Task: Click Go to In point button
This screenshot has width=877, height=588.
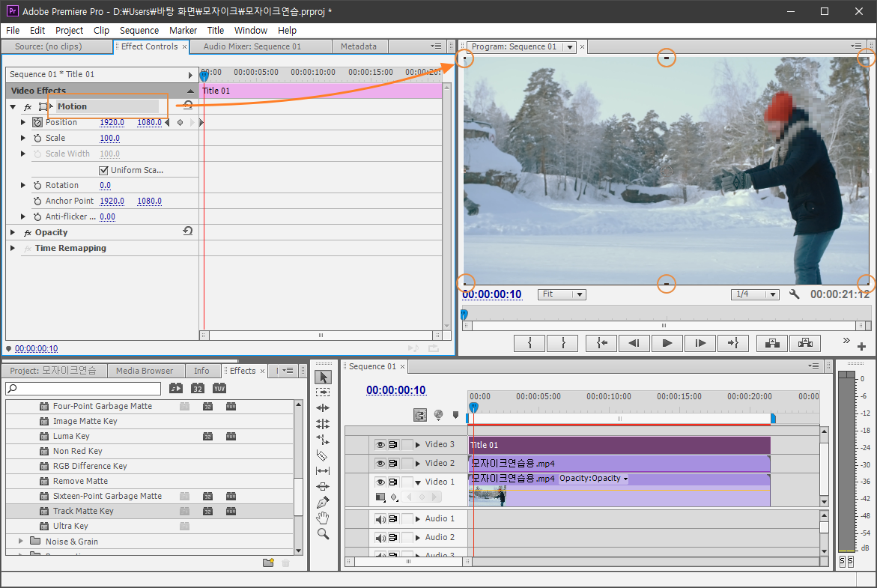Action: [601, 343]
